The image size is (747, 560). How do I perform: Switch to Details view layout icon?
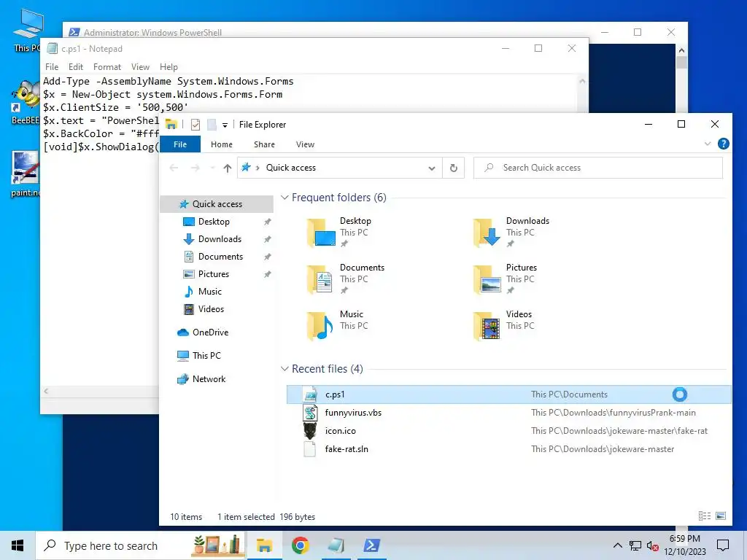[705, 516]
